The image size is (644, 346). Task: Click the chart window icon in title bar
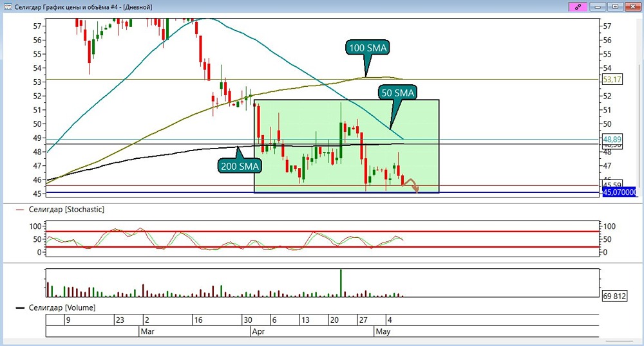7,6
